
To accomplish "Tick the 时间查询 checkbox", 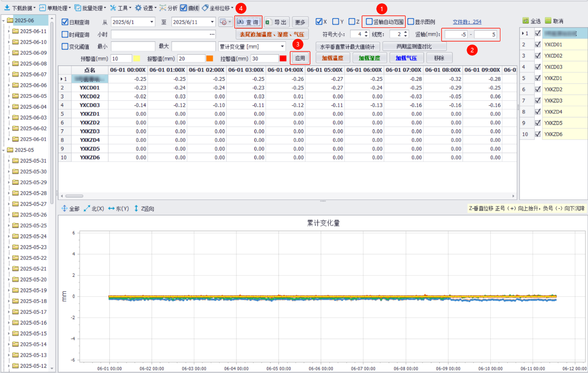I will (x=65, y=34).
